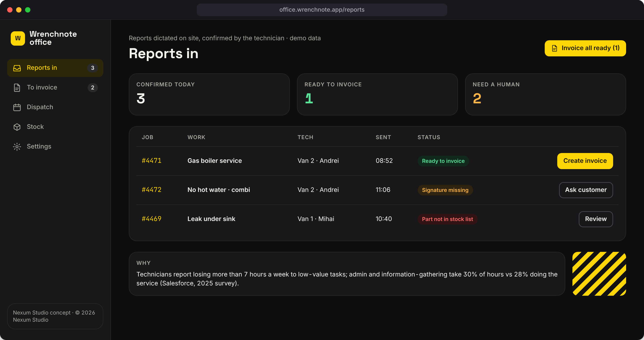Click the Stock box icon
Screen dimensions: 644x340
tap(17, 127)
